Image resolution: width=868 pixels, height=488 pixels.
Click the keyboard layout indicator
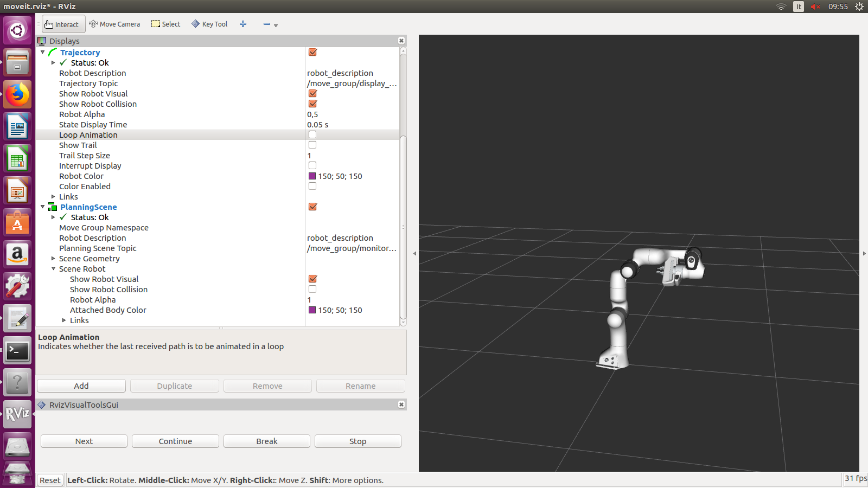[x=798, y=7]
